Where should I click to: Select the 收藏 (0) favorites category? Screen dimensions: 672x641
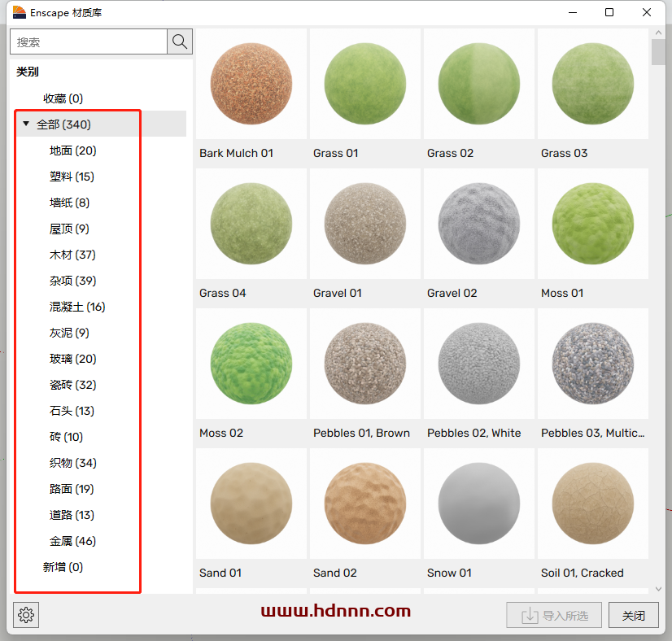(63, 98)
